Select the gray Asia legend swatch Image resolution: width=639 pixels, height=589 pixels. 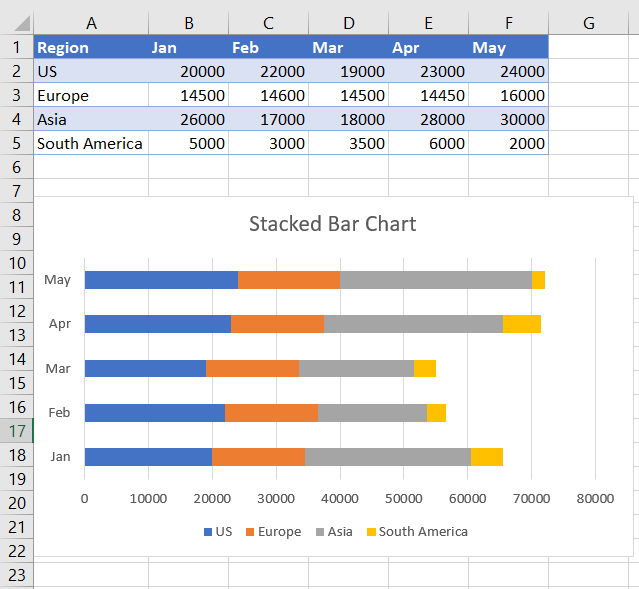coord(320,532)
